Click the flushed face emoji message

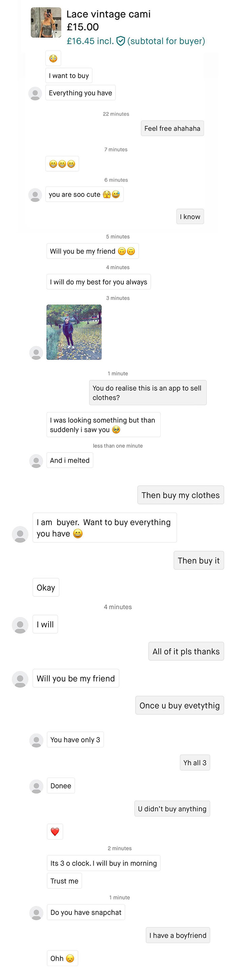[x=53, y=58]
